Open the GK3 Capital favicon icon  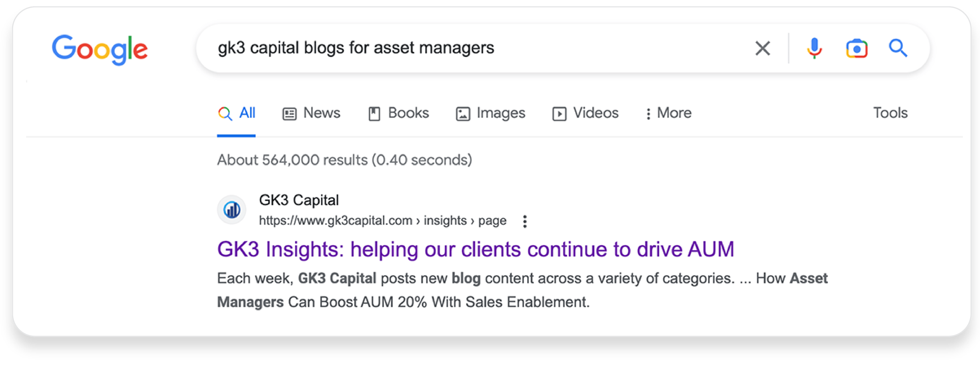(231, 209)
